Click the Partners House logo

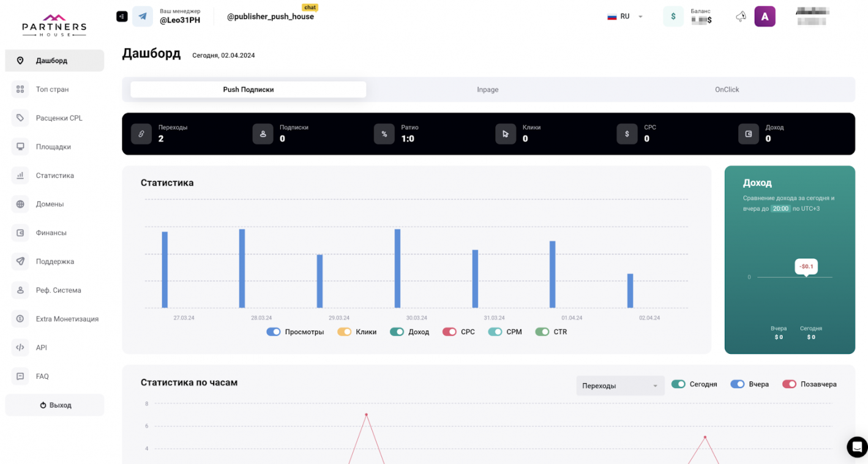[x=54, y=25]
